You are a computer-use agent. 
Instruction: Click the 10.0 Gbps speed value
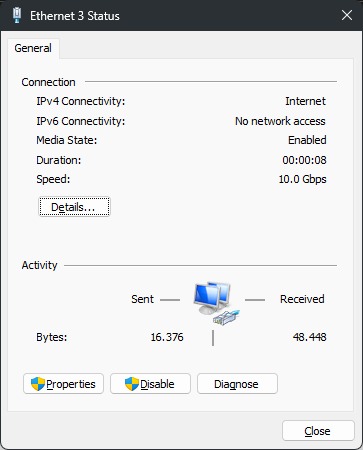(302, 179)
